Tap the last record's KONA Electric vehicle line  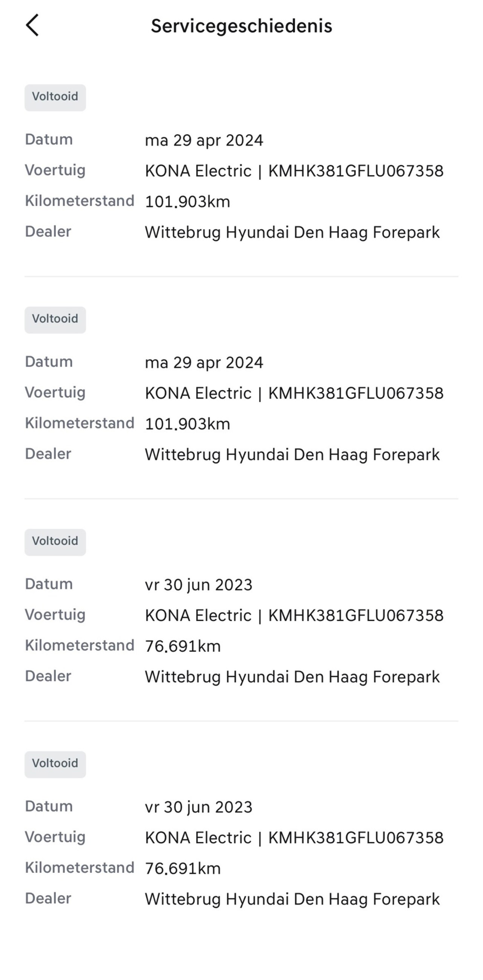click(294, 838)
